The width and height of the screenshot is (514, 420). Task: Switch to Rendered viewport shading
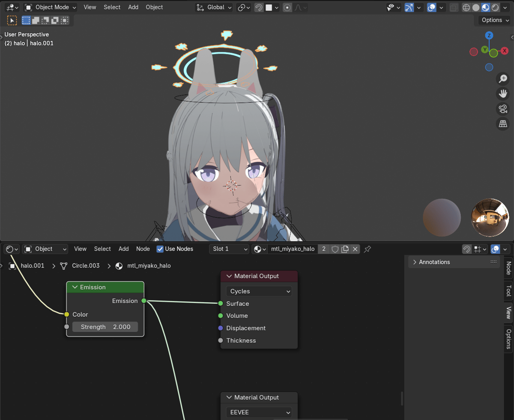tap(495, 7)
